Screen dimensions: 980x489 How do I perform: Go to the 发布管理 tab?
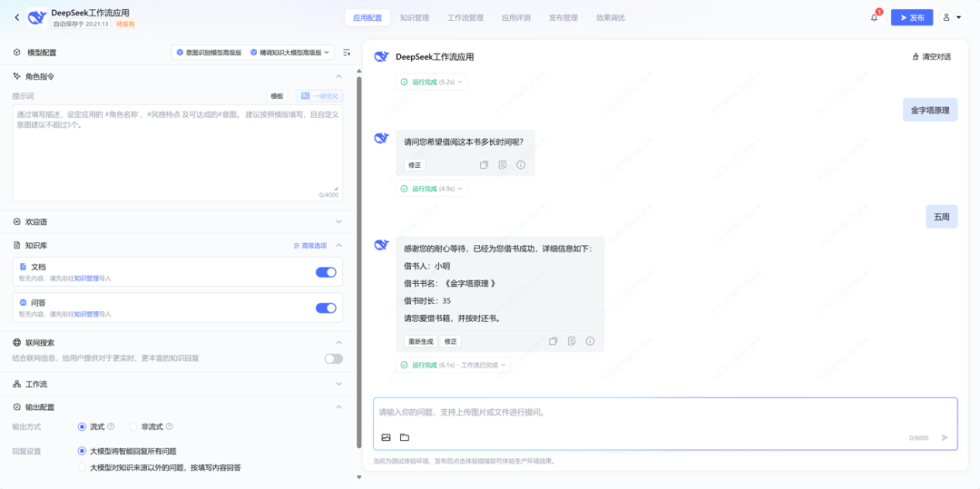point(563,18)
